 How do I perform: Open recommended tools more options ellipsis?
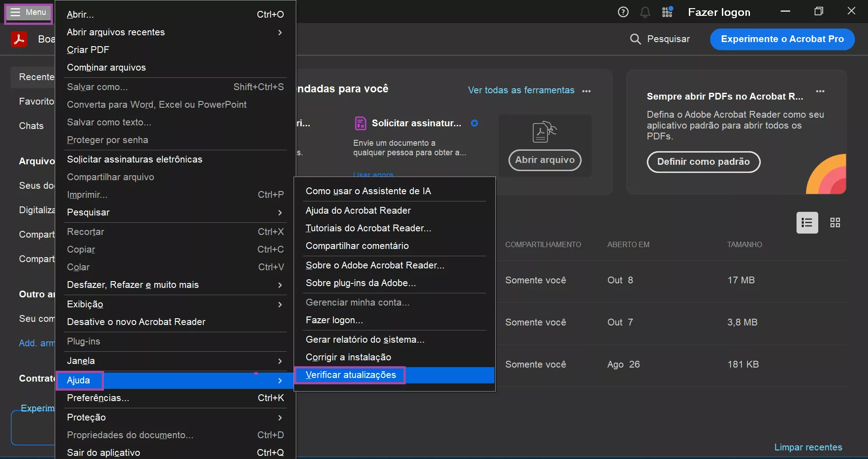pos(587,91)
